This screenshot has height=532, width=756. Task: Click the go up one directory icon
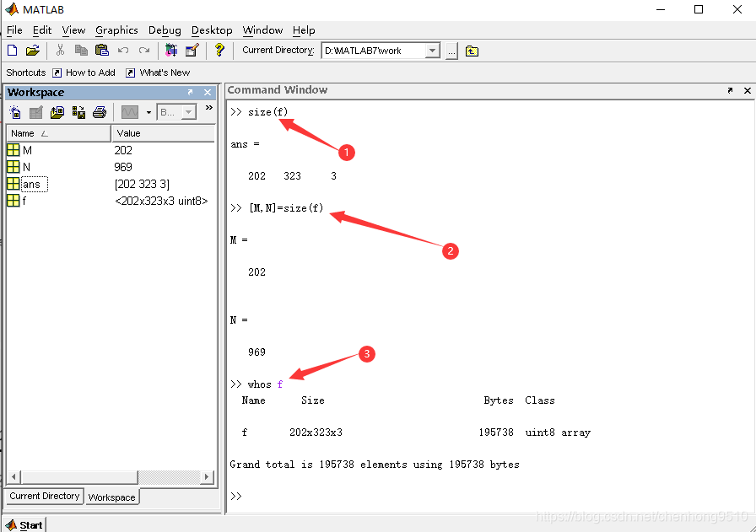(x=472, y=51)
